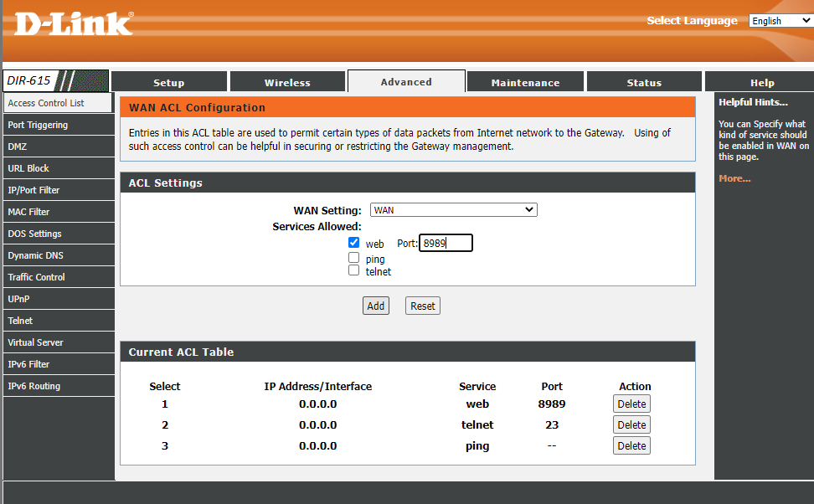Image resolution: width=814 pixels, height=504 pixels.
Task: Click the D-Link logo
Action: [74, 23]
